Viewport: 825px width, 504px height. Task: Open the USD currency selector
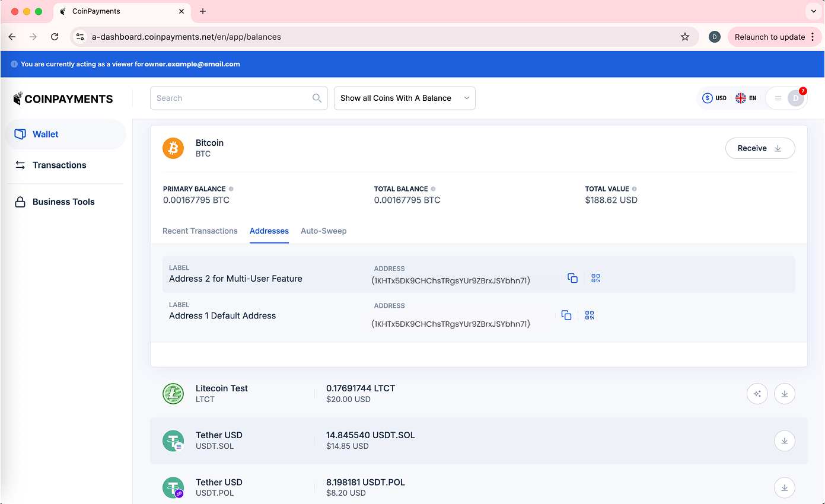[714, 98]
